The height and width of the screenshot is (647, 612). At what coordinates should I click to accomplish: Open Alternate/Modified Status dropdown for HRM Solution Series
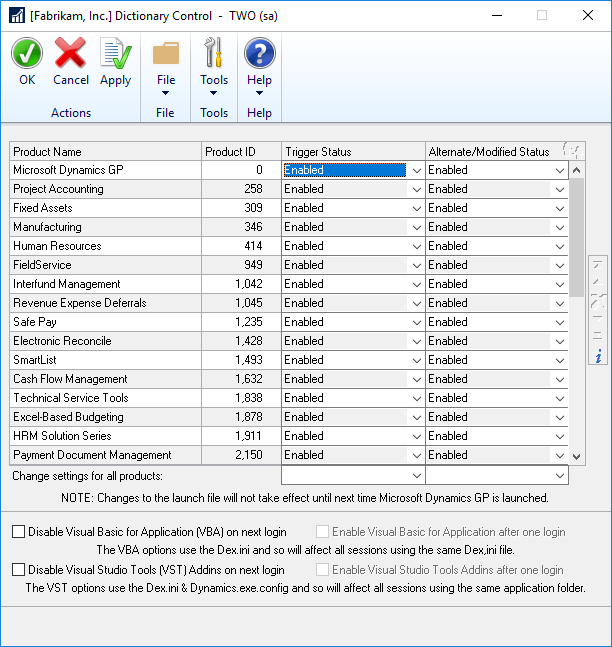click(560, 436)
